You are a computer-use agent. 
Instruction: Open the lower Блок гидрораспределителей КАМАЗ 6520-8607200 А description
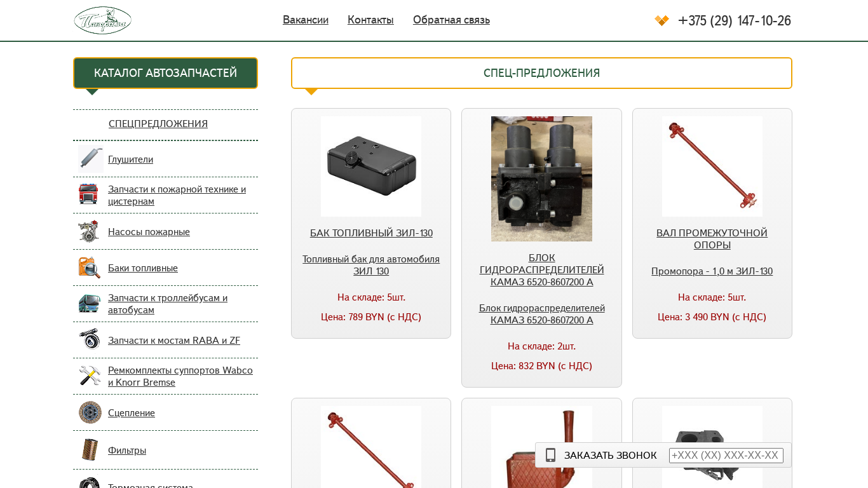click(542, 314)
